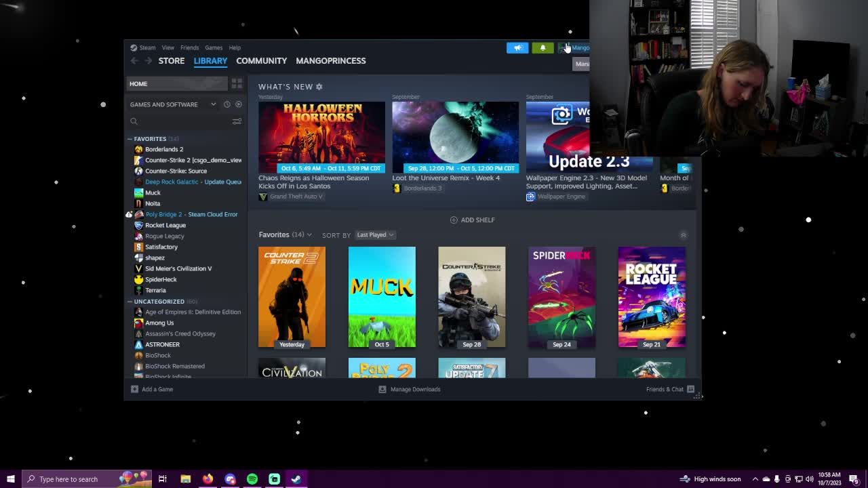This screenshot has width=868, height=488.
Task: Open the Sort By Last Played dropdown
Action: pos(375,235)
